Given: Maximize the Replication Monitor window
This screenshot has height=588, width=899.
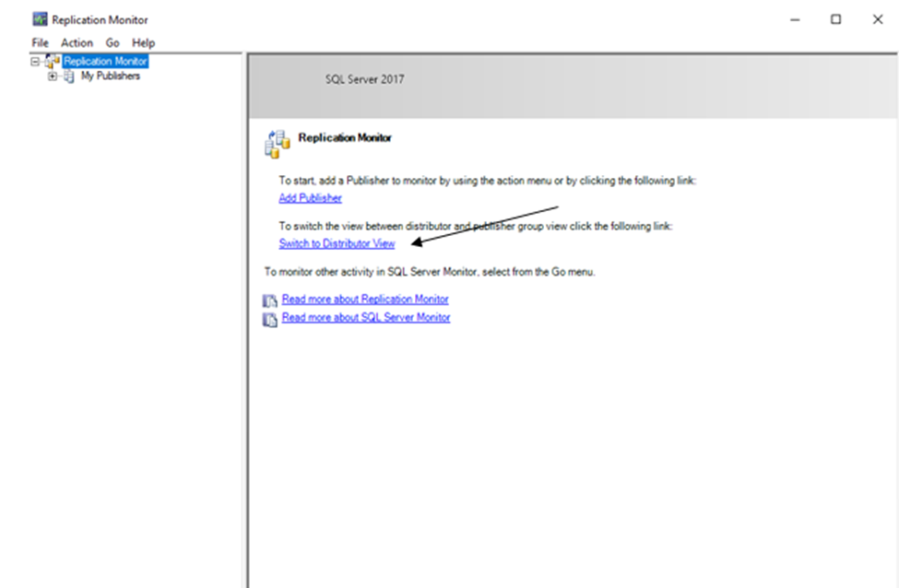Looking at the screenshot, I should 836,19.
